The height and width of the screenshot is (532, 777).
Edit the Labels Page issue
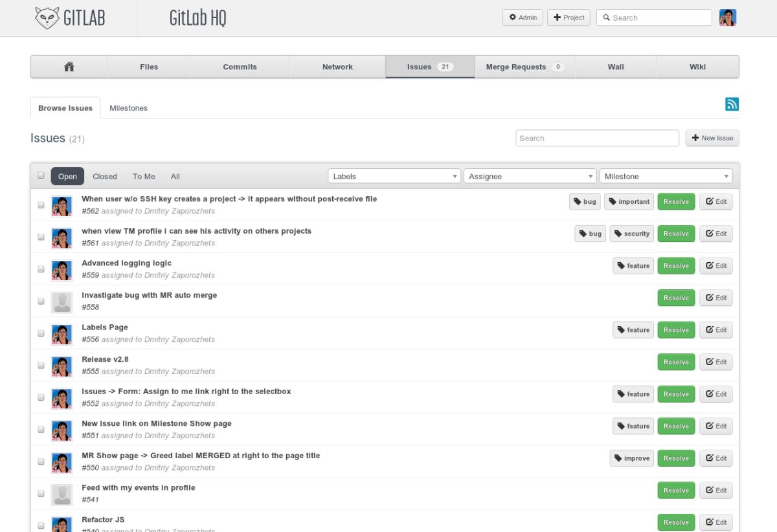click(715, 330)
